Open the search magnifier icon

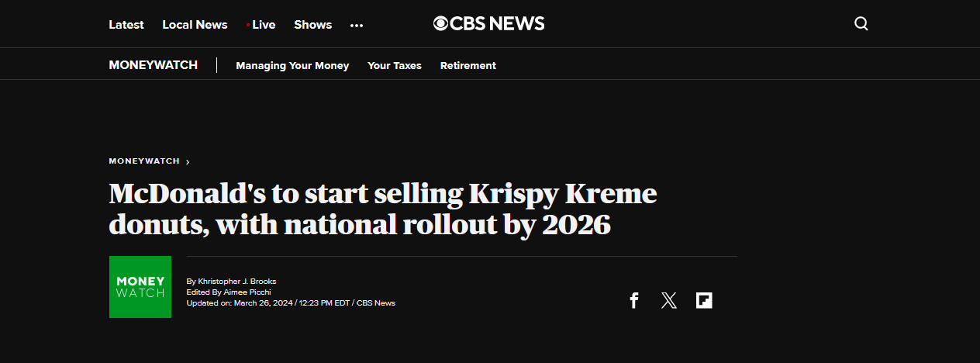point(861,24)
